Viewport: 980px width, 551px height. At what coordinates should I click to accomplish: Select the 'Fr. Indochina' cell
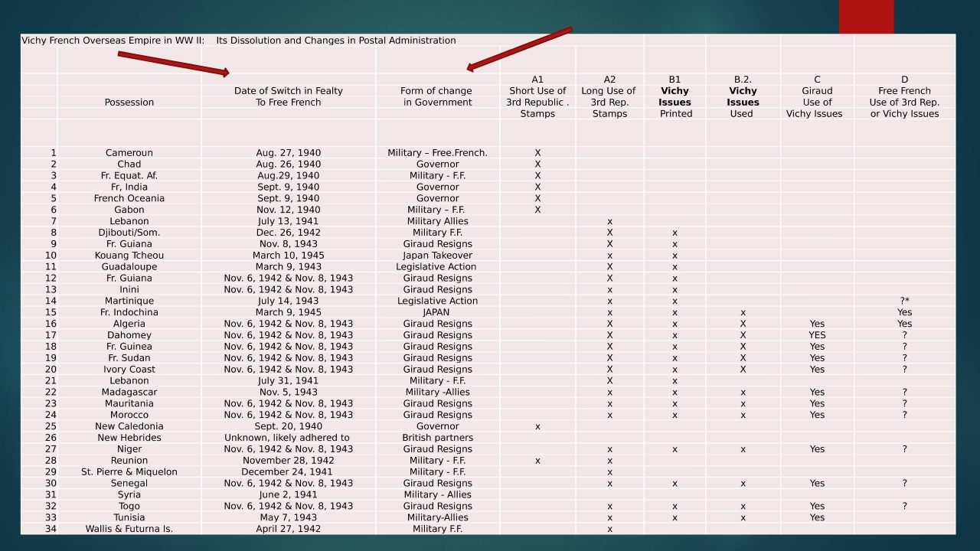[129, 313]
